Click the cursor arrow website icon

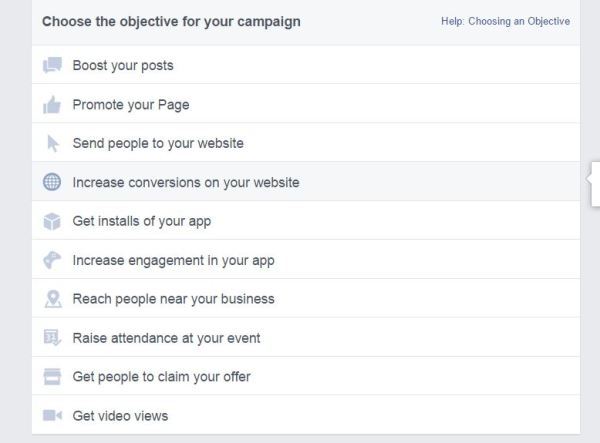53,143
